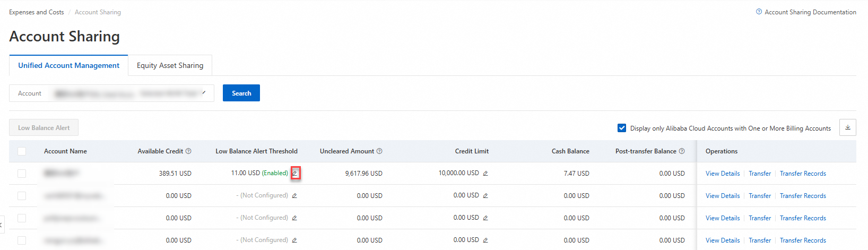Show help for Available Credit column
This screenshot has width=868, height=250.
[188, 151]
